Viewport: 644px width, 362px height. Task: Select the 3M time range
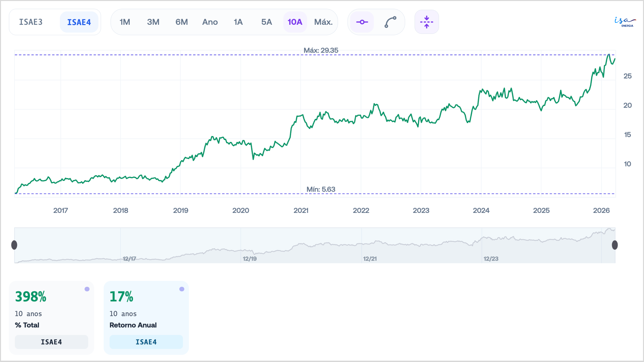click(x=153, y=22)
